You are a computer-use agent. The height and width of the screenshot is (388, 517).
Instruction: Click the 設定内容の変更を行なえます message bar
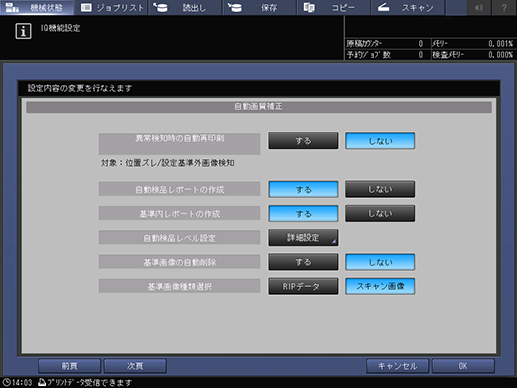259,88
